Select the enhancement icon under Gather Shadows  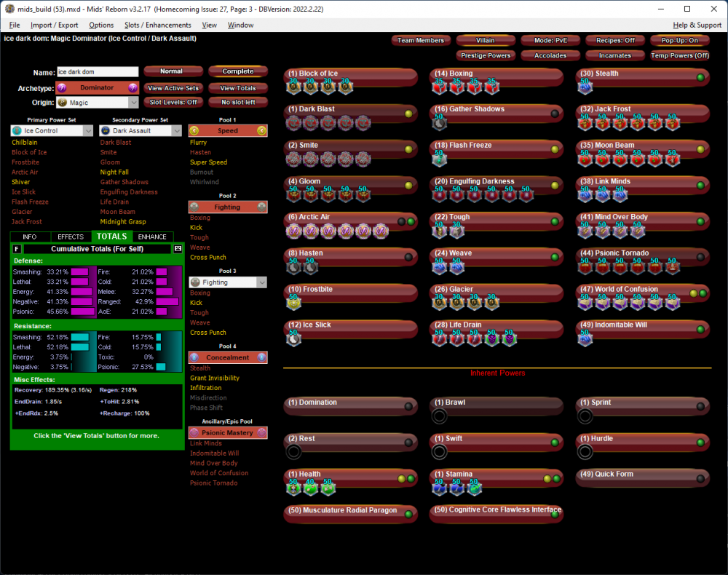pyautogui.click(x=439, y=123)
